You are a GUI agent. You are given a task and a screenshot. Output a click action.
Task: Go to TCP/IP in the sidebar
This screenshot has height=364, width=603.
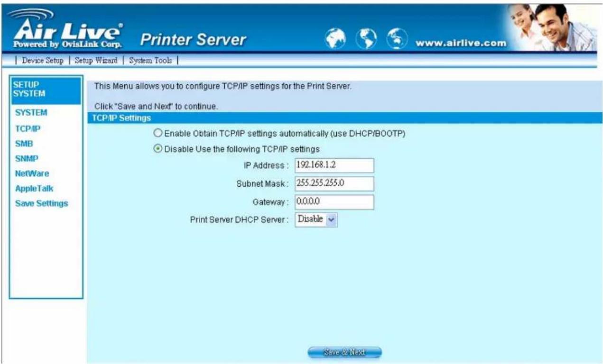click(x=27, y=128)
